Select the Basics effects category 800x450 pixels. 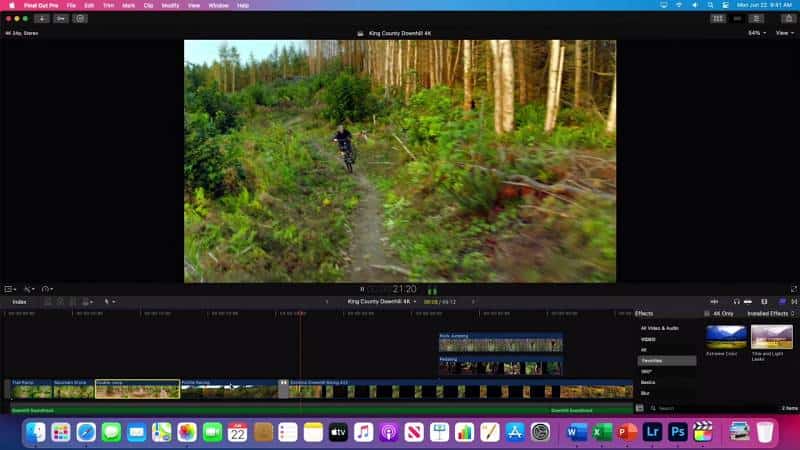(648, 382)
